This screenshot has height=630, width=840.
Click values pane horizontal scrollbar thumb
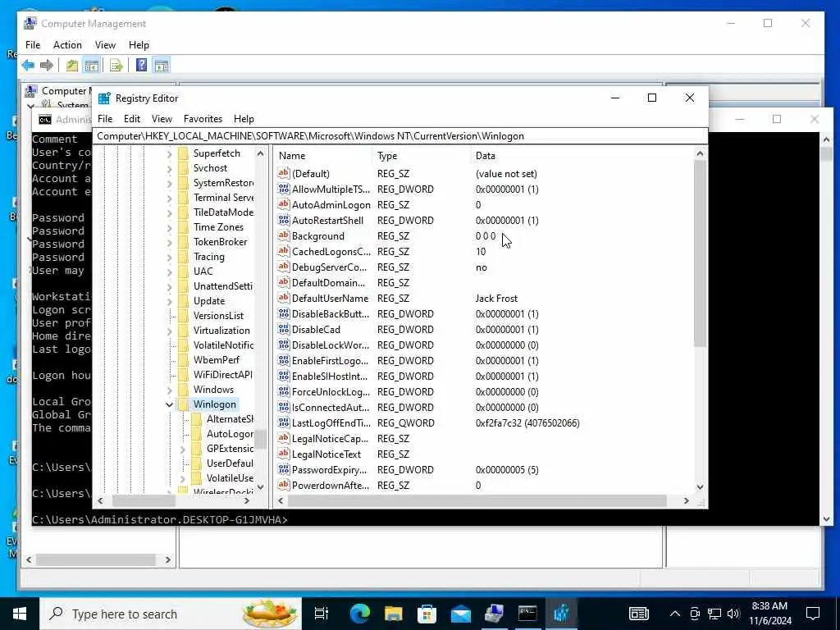coord(477,500)
